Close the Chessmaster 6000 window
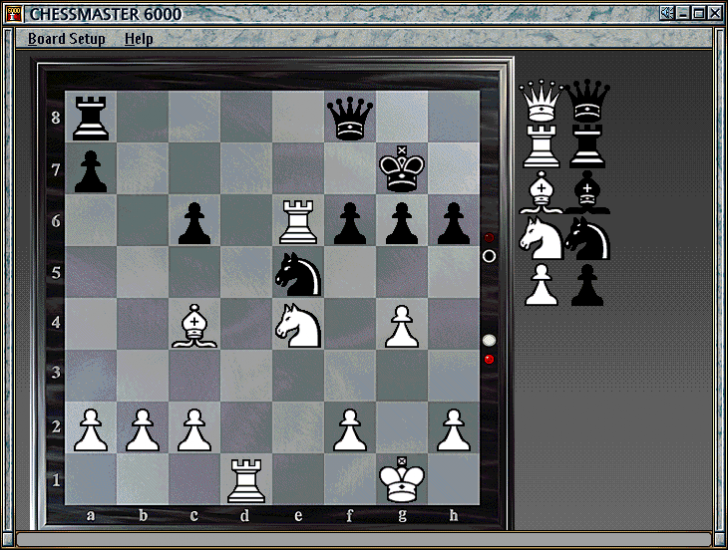 click(x=715, y=13)
